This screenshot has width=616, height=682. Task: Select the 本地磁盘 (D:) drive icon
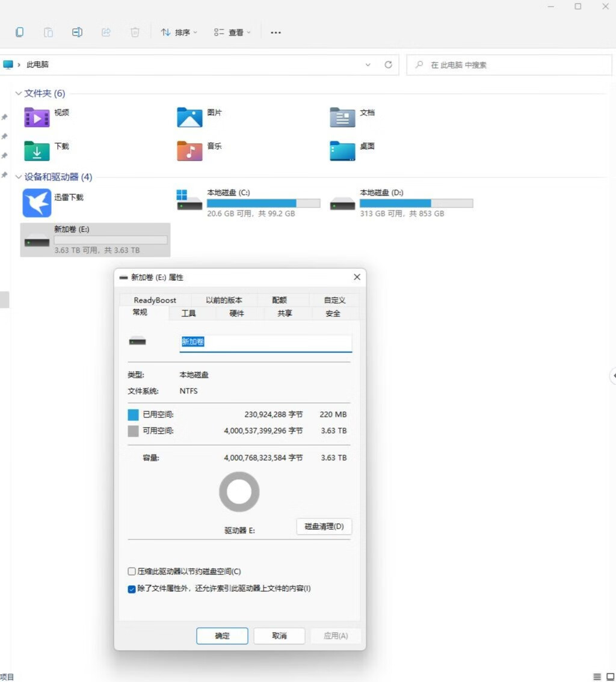point(342,203)
